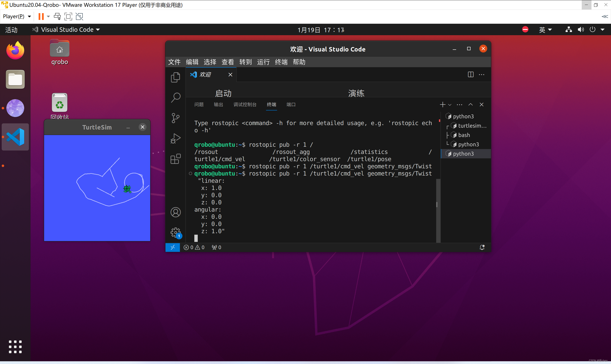The height and width of the screenshot is (364, 611).
Task: Click the 活动 Activities button
Action: [x=11, y=30]
